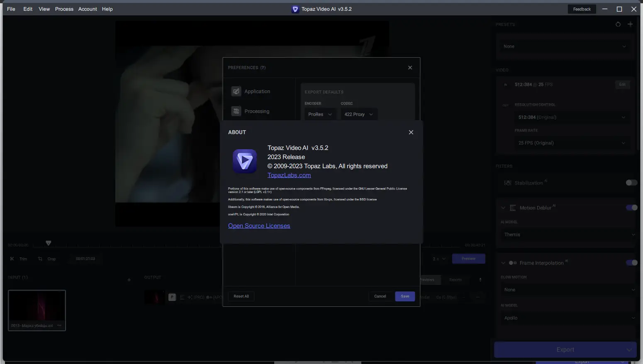Open the ProRes encoder dropdown
Viewport: 643px width, 364px height.
pyautogui.click(x=320, y=114)
